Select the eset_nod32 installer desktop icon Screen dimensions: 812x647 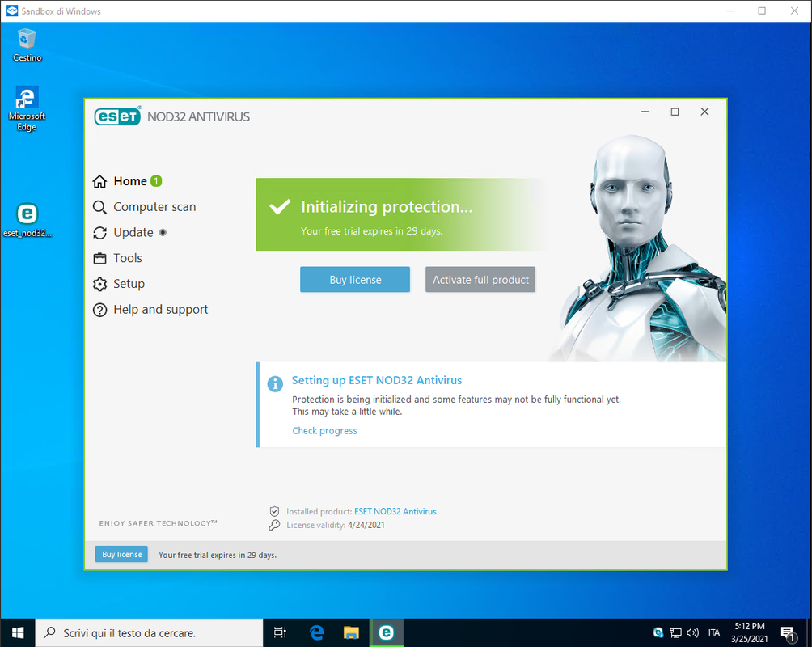[27, 220]
